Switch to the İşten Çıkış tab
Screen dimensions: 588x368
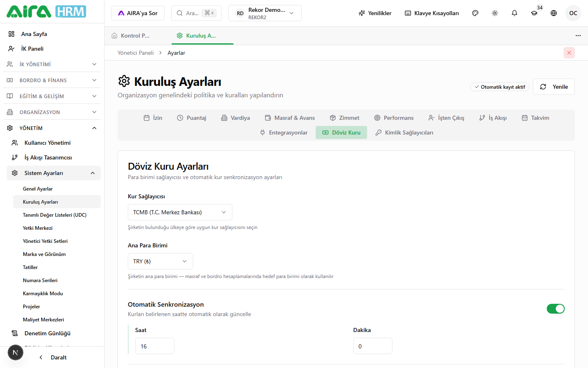coord(446,118)
